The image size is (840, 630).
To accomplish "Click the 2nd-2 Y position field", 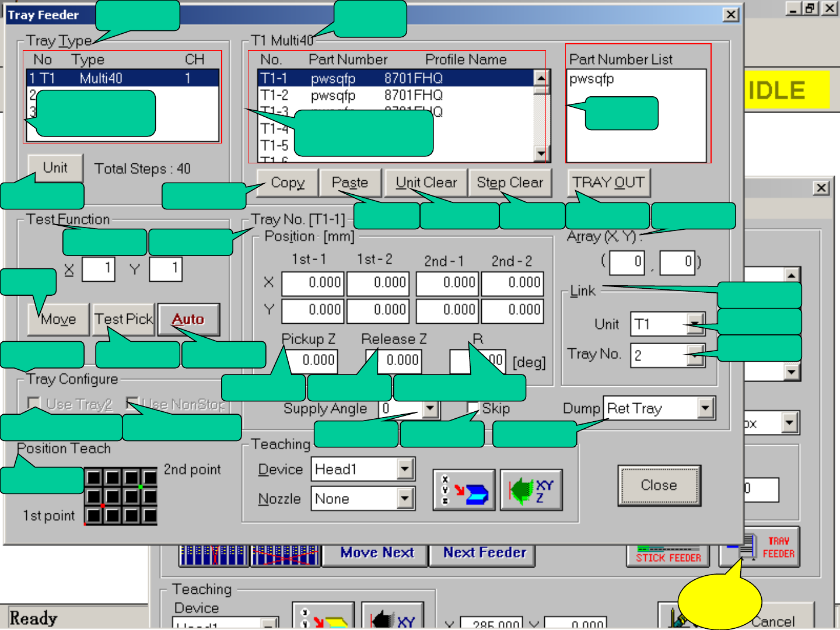I will click(513, 311).
